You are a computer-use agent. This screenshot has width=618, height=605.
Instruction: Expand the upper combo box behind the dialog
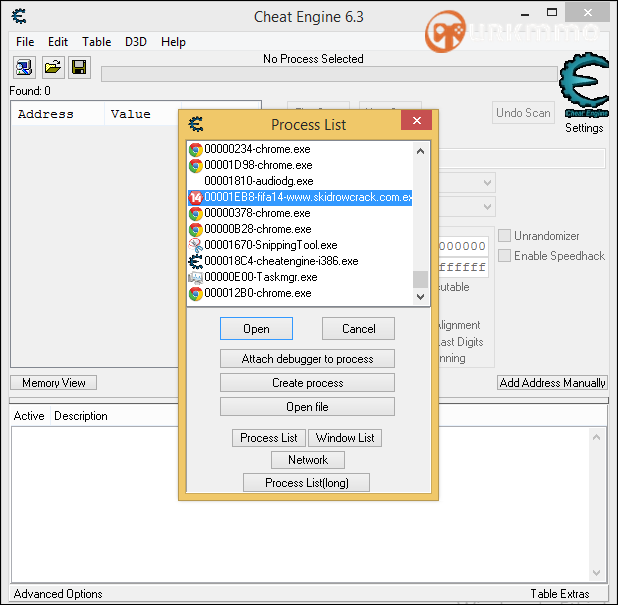click(488, 183)
